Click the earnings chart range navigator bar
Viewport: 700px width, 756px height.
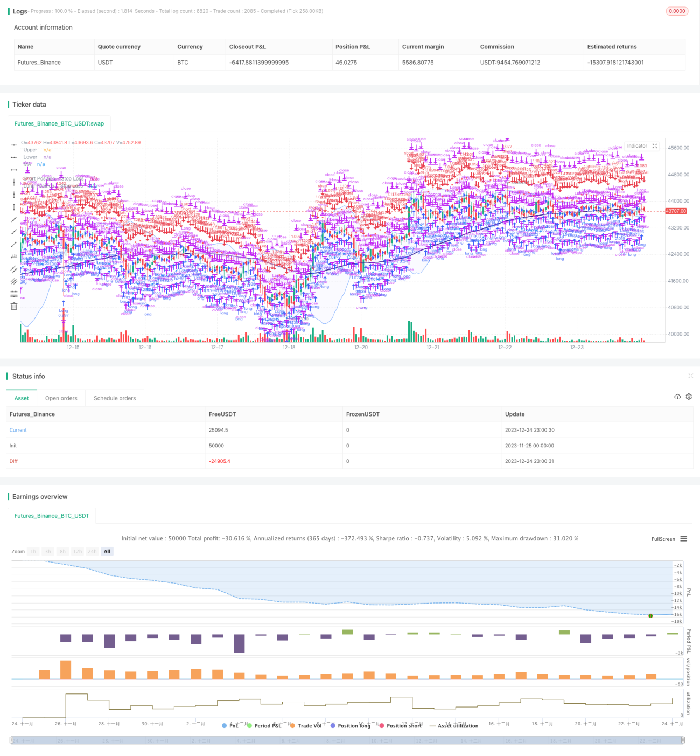pyautogui.click(x=347, y=740)
